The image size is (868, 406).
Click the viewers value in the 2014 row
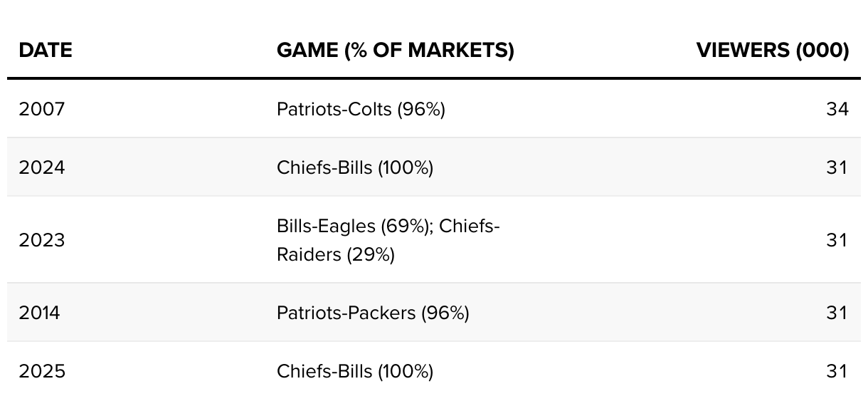click(x=837, y=313)
